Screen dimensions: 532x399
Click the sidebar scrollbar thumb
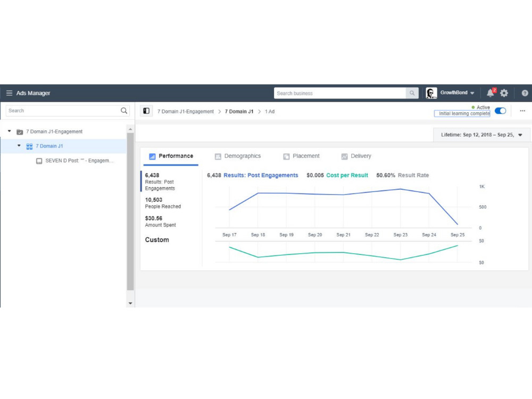130,212
